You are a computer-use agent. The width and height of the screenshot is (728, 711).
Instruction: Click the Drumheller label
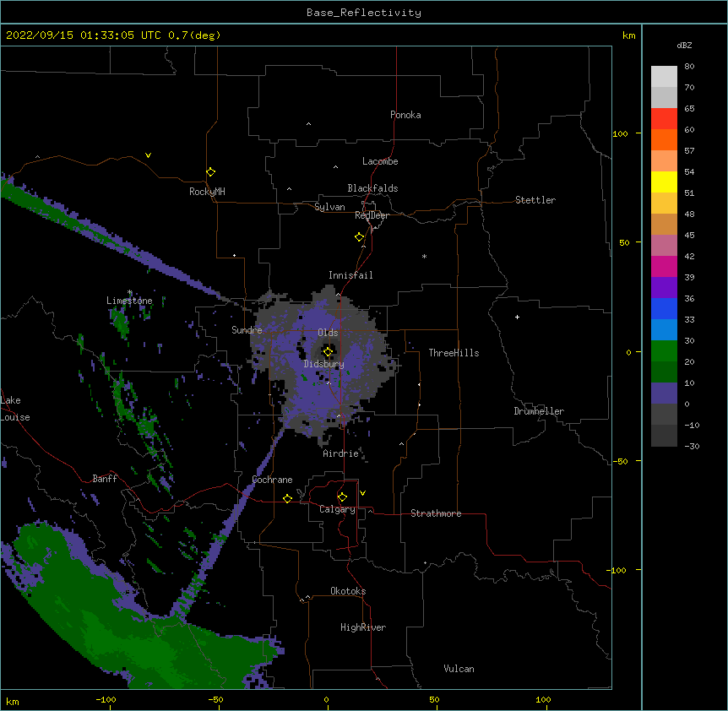click(539, 411)
